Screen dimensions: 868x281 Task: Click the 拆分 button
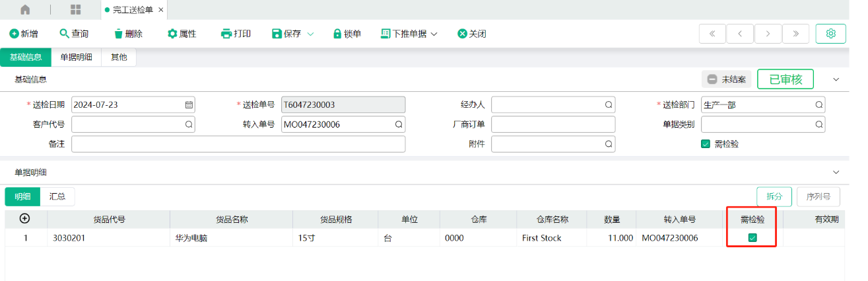click(x=774, y=196)
